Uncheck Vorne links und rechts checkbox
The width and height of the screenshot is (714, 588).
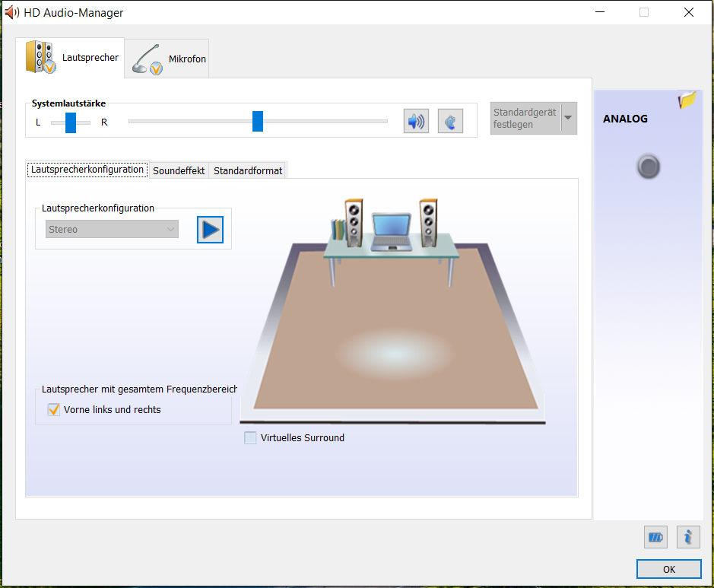54,409
